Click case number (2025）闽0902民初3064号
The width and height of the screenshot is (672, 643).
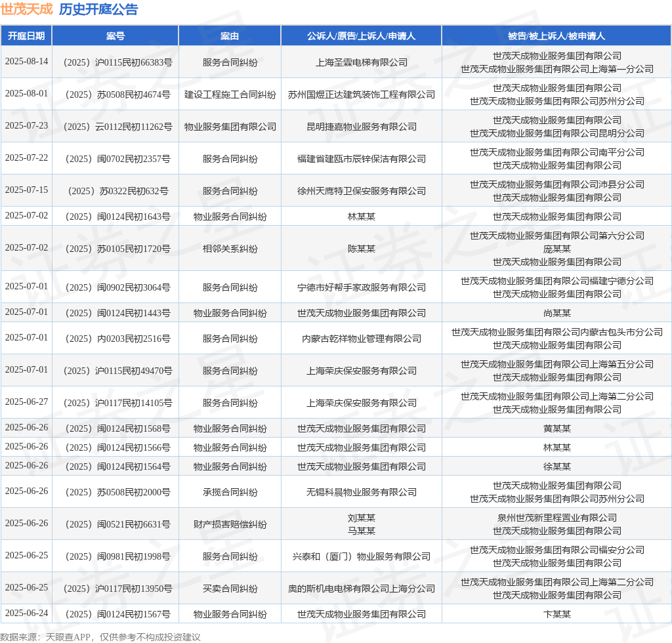[x=118, y=287]
